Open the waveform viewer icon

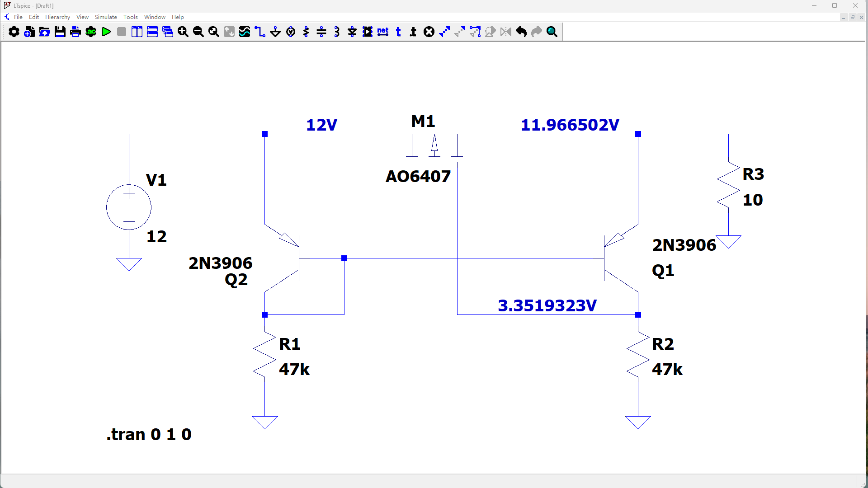(x=245, y=32)
